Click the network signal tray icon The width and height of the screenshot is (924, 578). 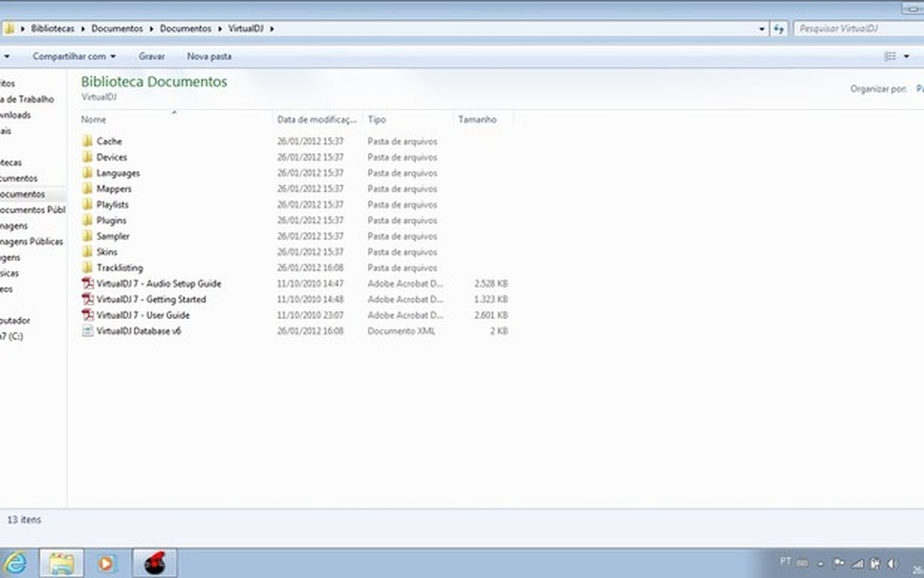857,563
